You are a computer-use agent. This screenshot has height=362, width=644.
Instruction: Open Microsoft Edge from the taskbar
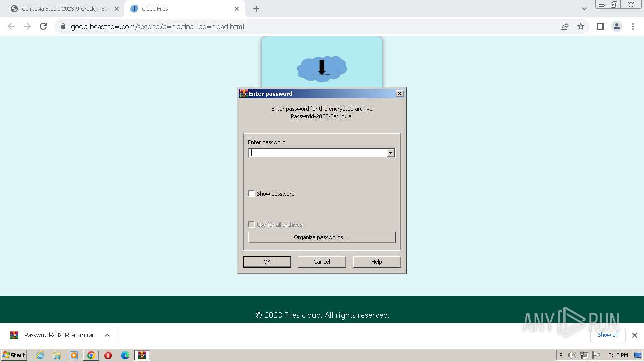125,355
